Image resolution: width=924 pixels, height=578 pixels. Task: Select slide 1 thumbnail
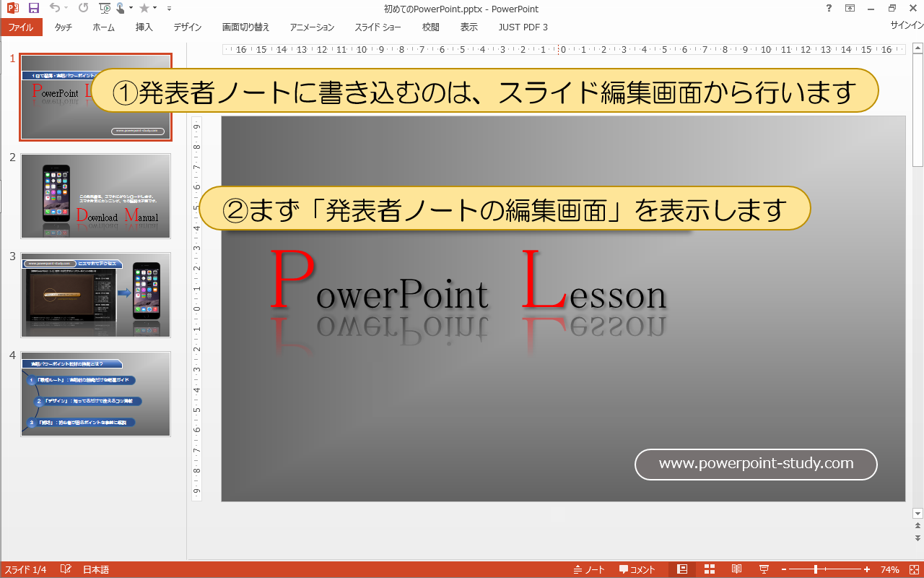click(x=96, y=97)
